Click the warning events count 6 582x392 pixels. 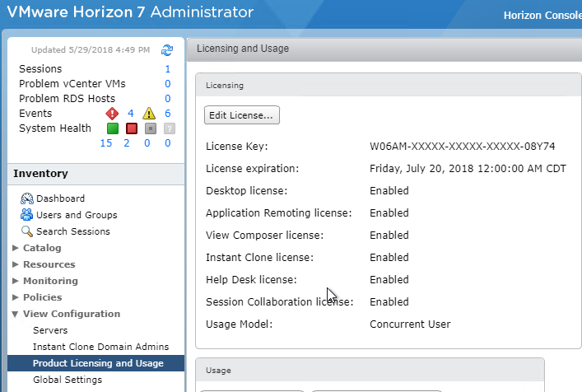[167, 113]
